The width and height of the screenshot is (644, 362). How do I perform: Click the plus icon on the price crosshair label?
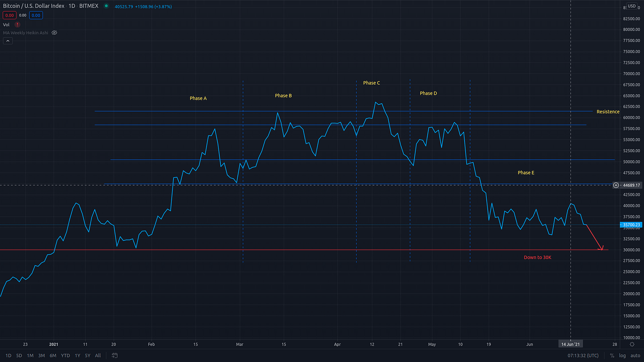click(x=616, y=185)
